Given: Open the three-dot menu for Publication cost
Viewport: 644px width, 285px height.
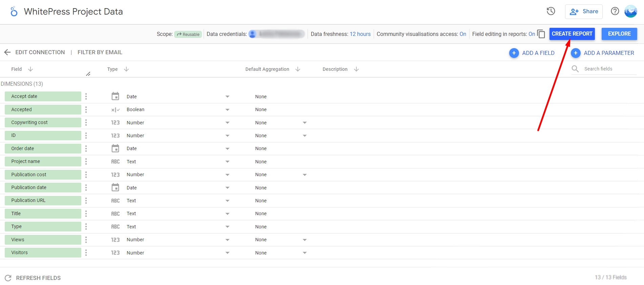Looking at the screenshot, I should 86,175.
